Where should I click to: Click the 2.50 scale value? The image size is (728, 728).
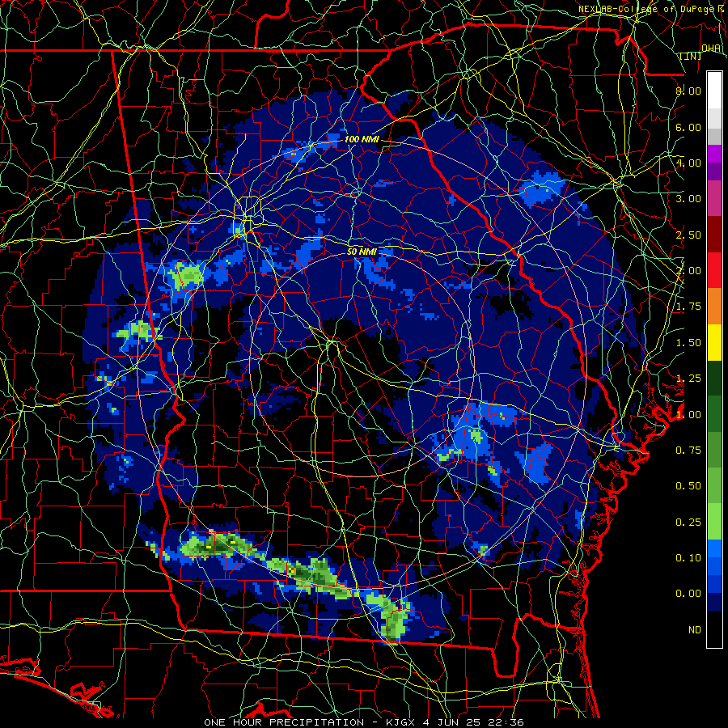[x=688, y=235]
